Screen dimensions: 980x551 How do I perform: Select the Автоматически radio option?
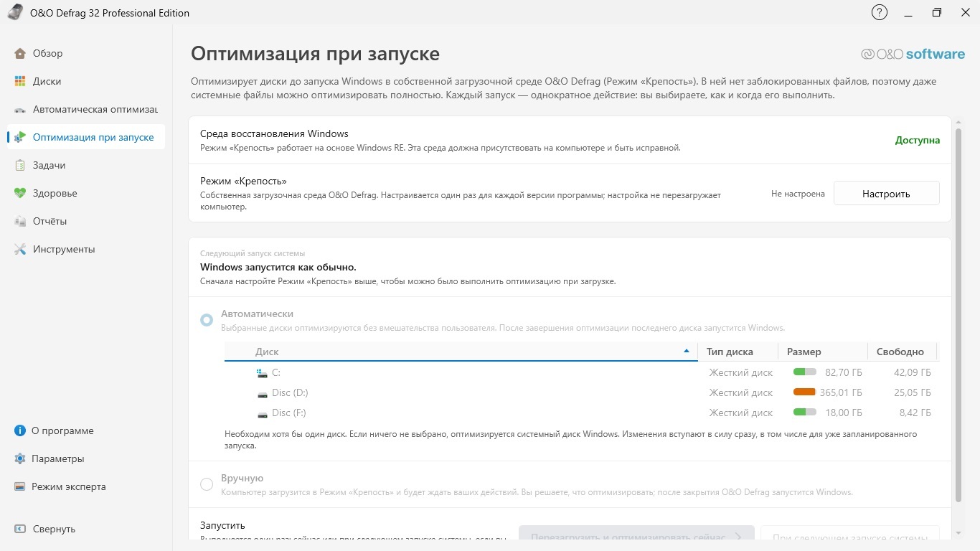(207, 320)
